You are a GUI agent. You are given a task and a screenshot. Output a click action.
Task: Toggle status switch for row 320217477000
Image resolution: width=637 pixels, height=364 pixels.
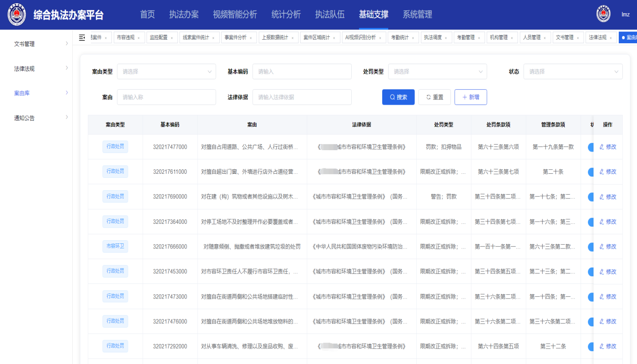coord(591,147)
